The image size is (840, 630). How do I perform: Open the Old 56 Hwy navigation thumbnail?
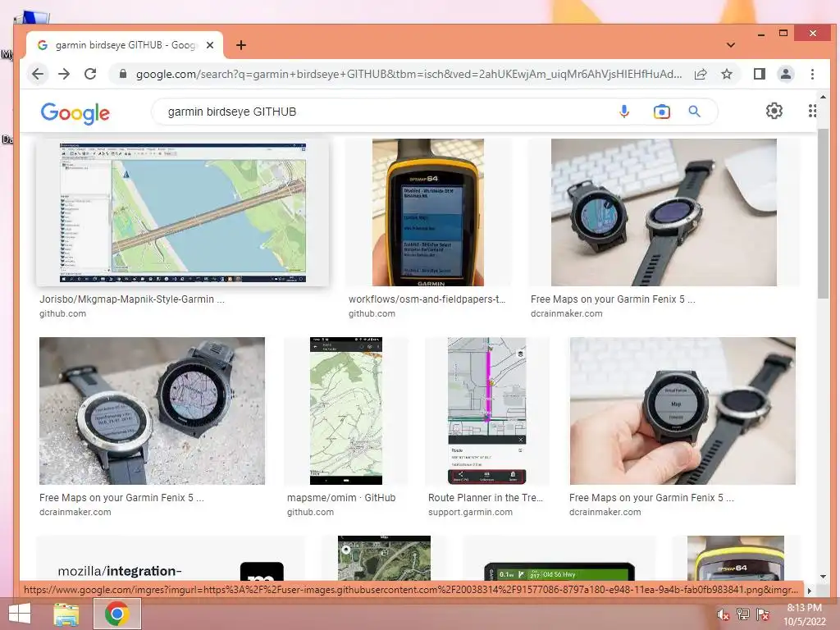[559, 571]
